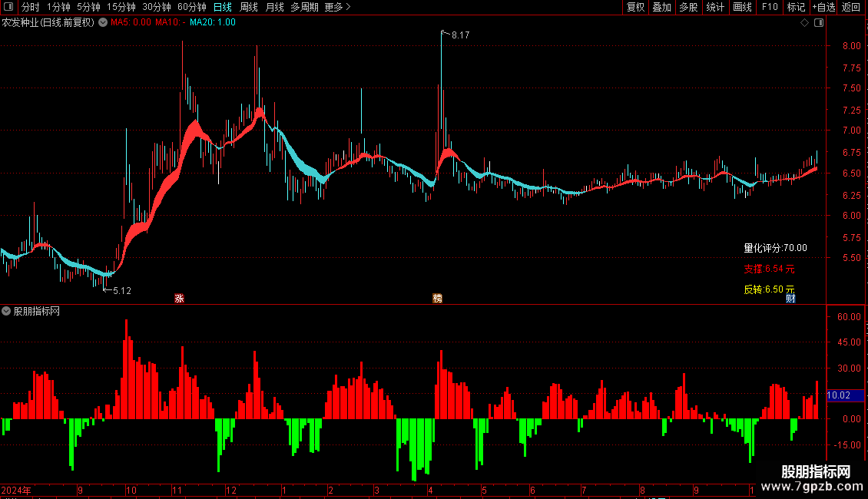Switch to 30分钟 chart period
Screen dimensions: 868x499
click(x=157, y=7)
